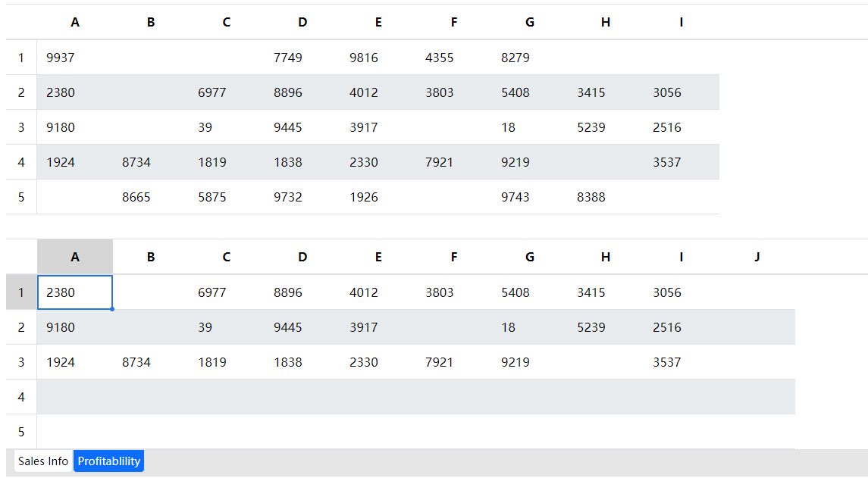Click the fill handle dot of selected cell
The image size is (868, 478).
(112, 309)
